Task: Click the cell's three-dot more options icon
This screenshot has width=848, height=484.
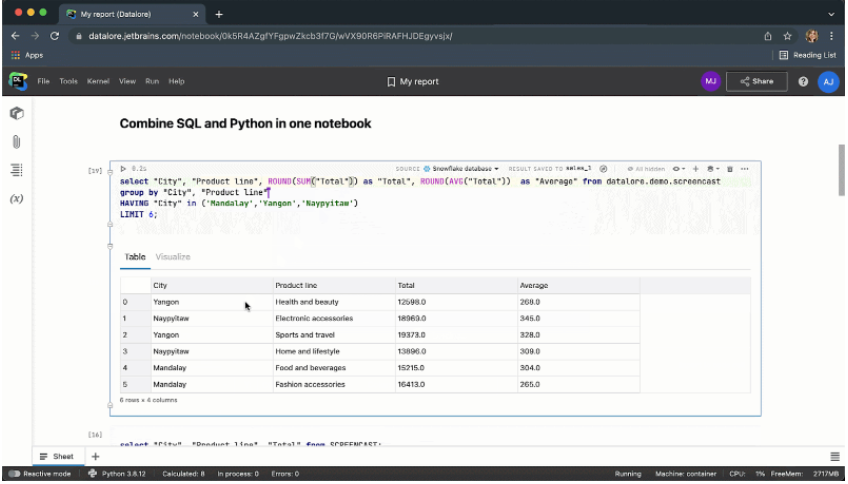Action: point(745,169)
